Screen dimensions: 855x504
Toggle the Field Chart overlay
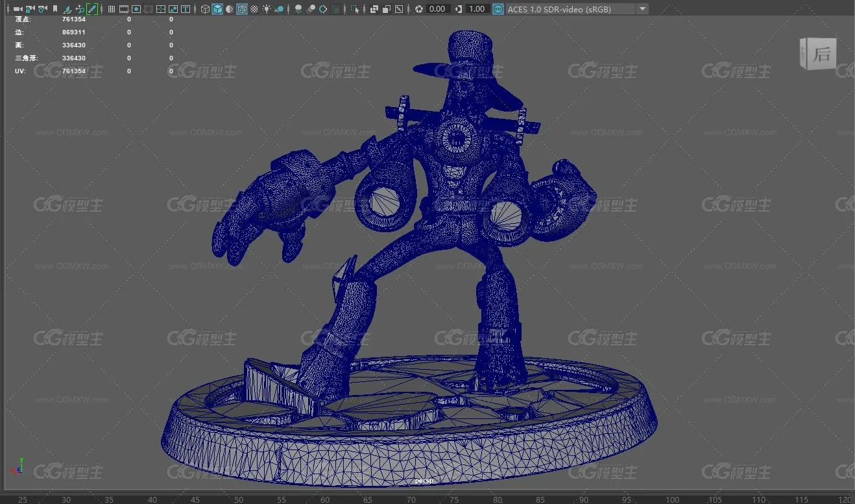pyautogui.click(x=161, y=9)
